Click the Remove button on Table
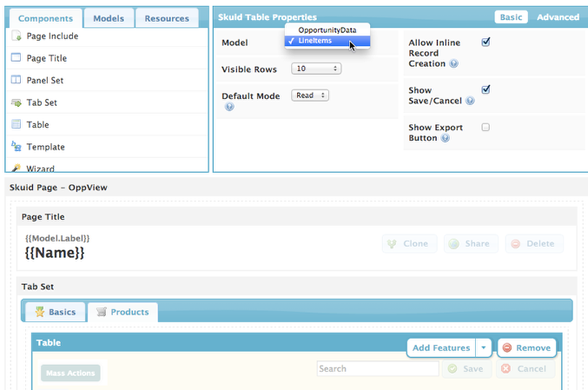 (526, 347)
